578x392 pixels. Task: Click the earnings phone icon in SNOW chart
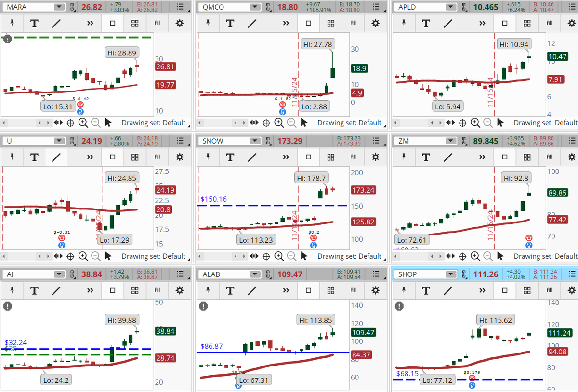314,238
